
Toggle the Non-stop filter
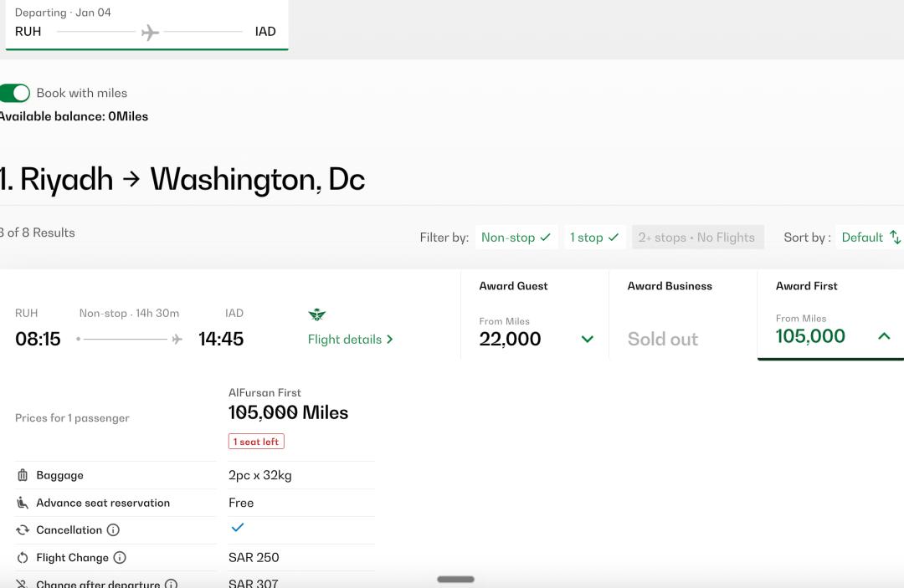516,238
